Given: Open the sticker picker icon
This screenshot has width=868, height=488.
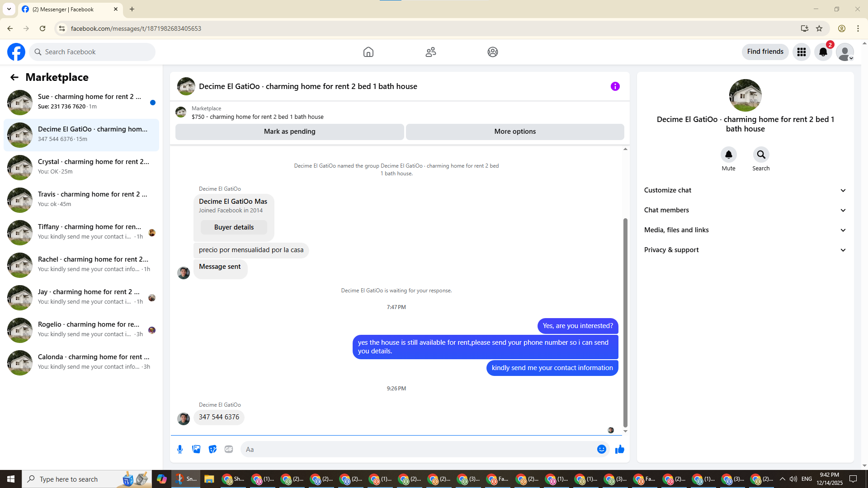Looking at the screenshot, I should [212, 449].
